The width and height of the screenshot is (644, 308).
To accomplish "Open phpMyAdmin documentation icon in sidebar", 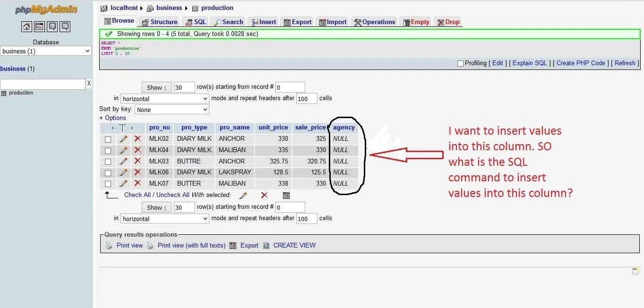I will pyautogui.click(x=52, y=26).
